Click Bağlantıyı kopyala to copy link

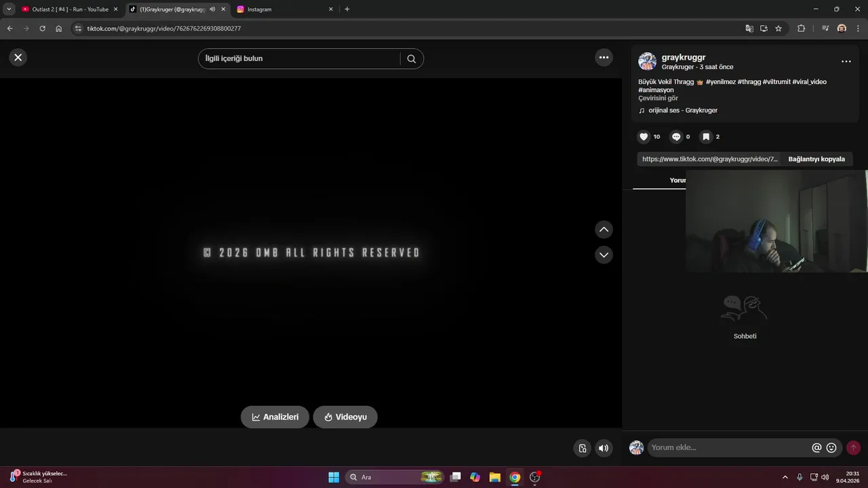[x=816, y=159]
